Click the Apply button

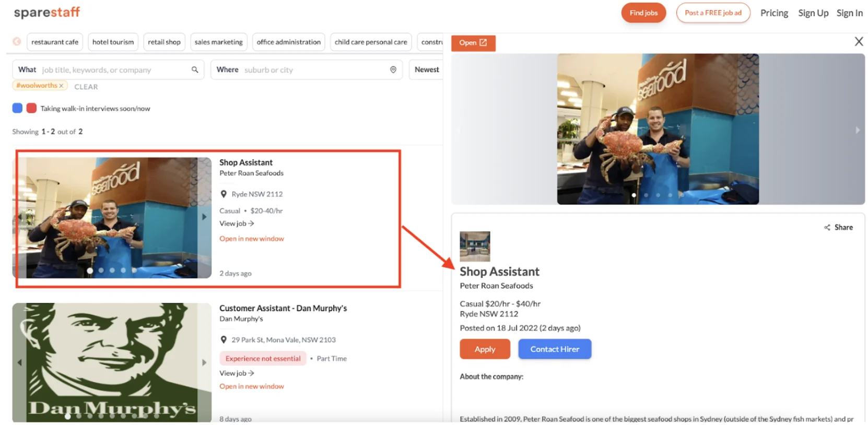click(485, 349)
